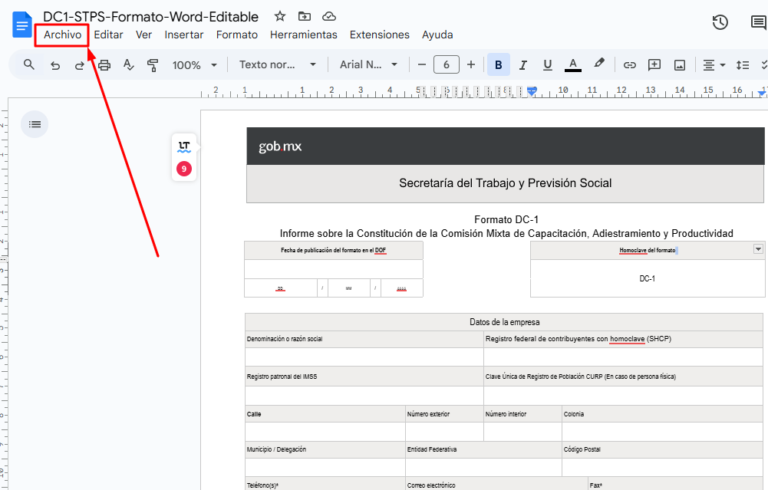This screenshot has width=768, height=490.
Task: Open the Editar menu
Action: tap(108, 35)
